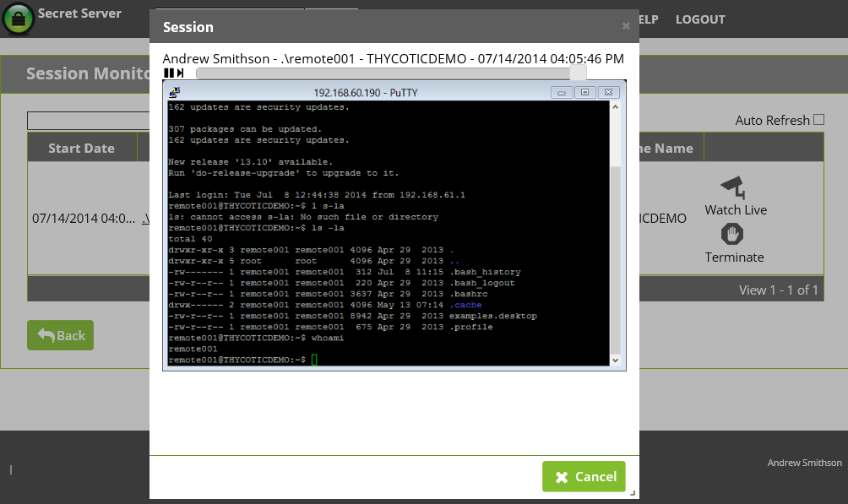Click the 'View 1 - 1 of 1' pager text
Viewport: 848px width, 504px height.
[x=778, y=290]
